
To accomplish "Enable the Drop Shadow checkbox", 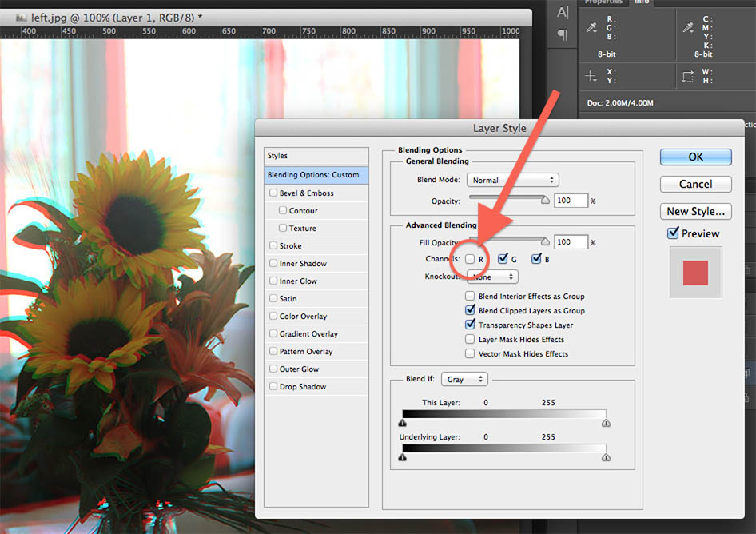I will pyautogui.click(x=273, y=386).
